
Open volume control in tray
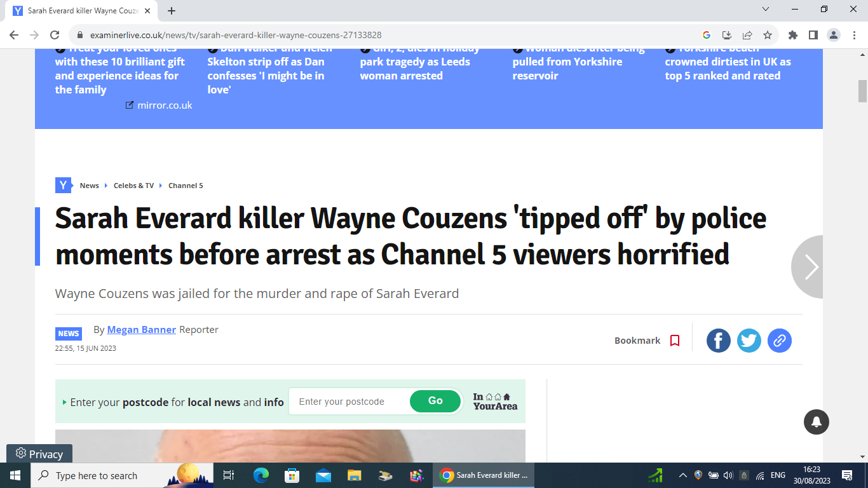coord(728,475)
